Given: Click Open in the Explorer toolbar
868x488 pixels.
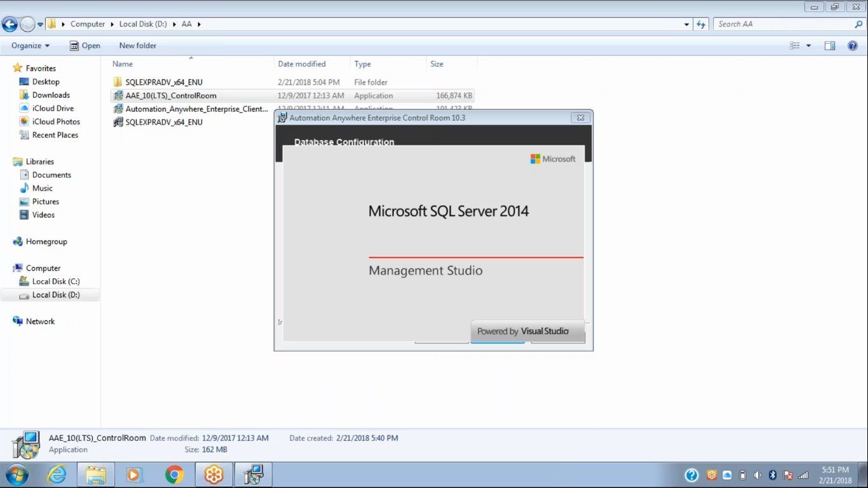Looking at the screenshot, I should [x=85, y=46].
